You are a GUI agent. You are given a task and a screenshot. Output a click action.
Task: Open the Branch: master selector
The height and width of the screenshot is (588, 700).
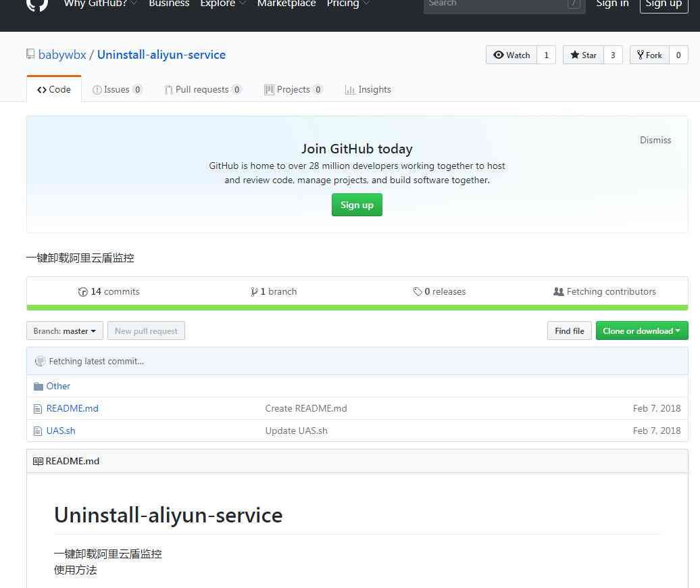click(x=65, y=330)
